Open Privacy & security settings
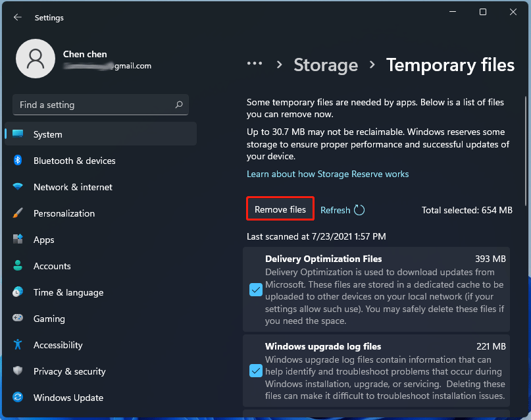The image size is (531, 420). point(69,371)
